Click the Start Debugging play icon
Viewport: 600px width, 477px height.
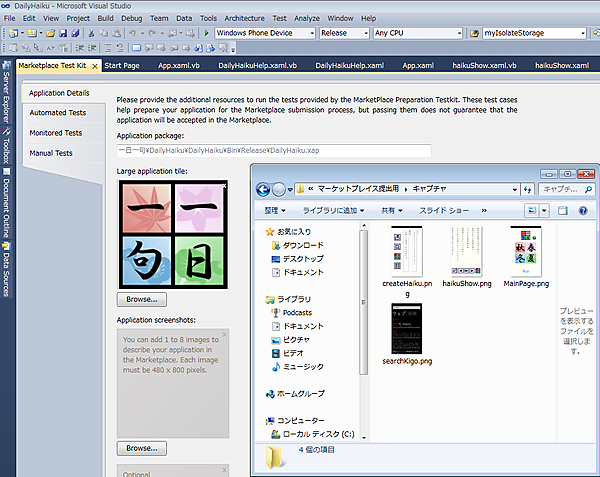[x=207, y=33]
